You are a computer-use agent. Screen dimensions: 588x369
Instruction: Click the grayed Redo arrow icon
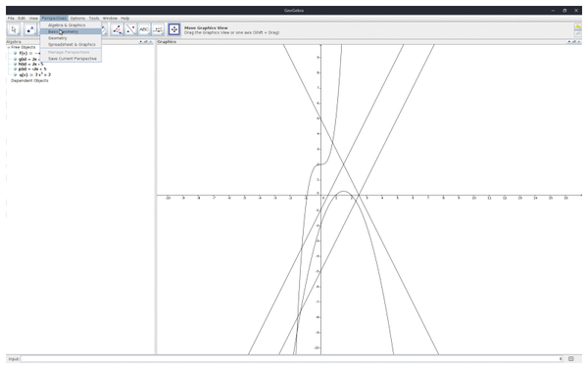pyautogui.click(x=578, y=33)
